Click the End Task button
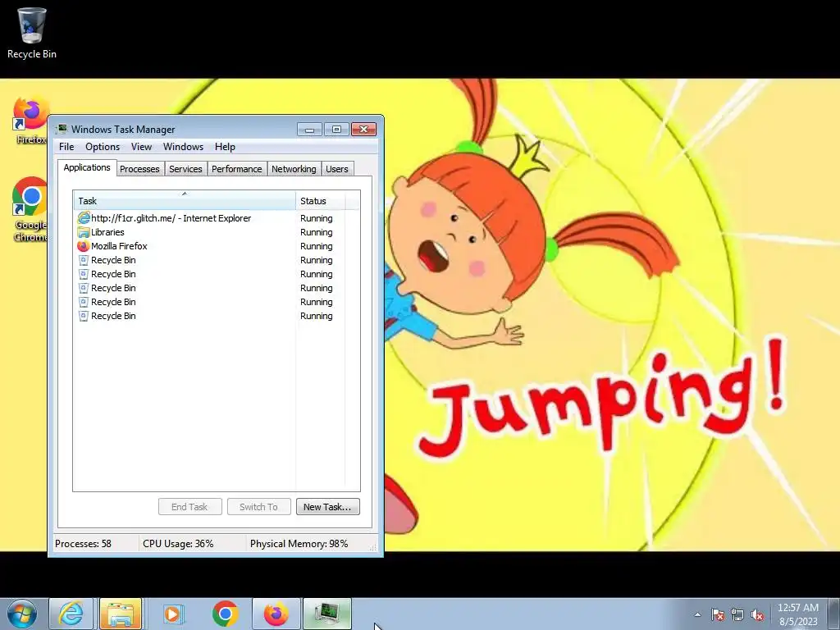The image size is (840, 630). point(189,507)
